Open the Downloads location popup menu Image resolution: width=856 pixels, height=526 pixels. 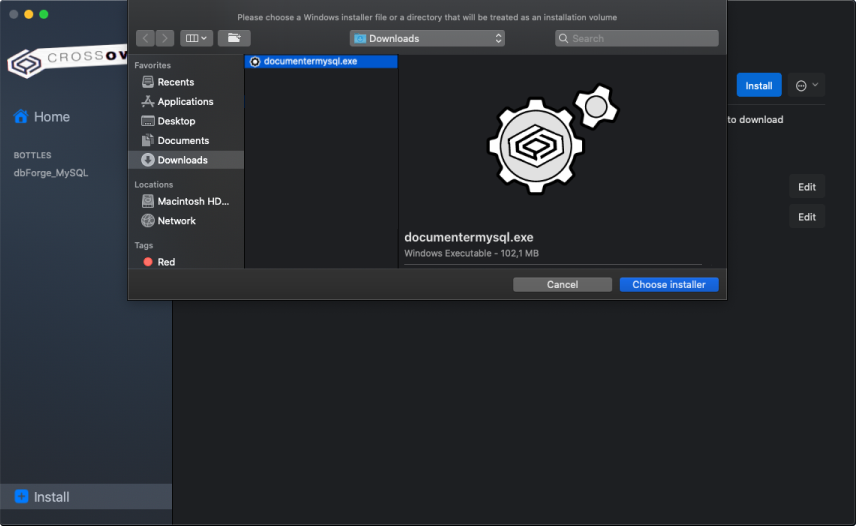tap(427, 38)
